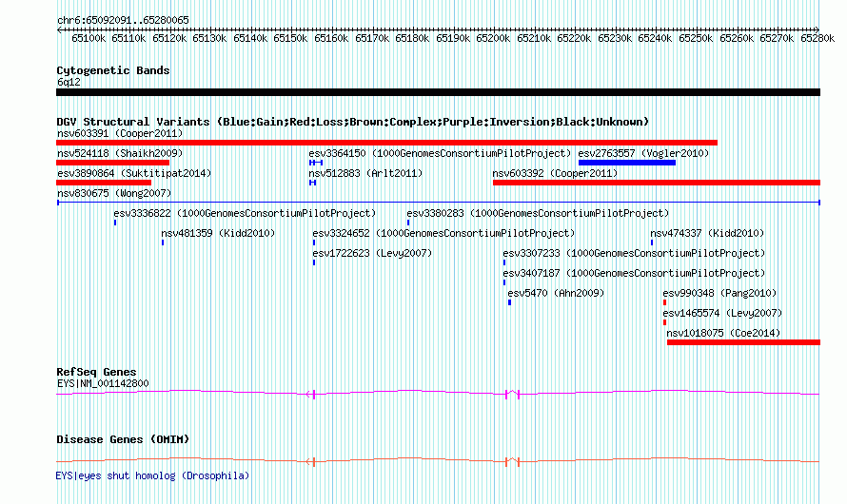Screen dimensions: 847x504
Task: Click the Disease Genes (OMIM) track title
Action: 123,439
